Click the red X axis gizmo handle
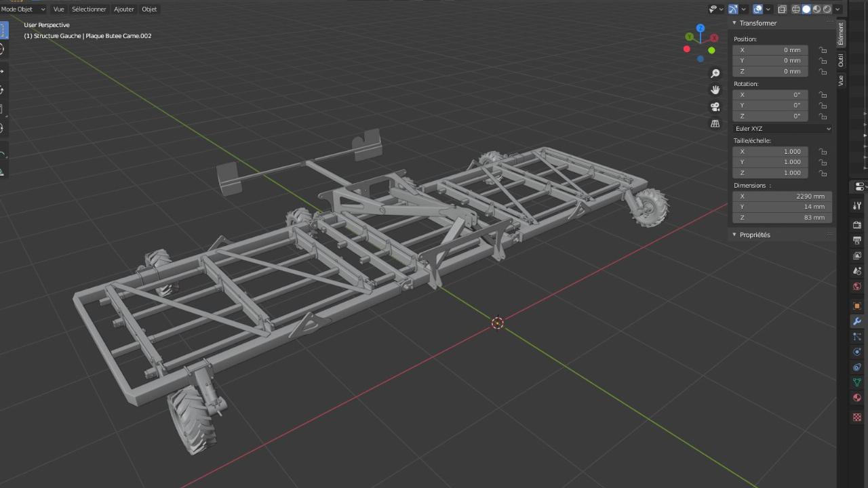868x488 pixels. pyautogui.click(x=714, y=39)
